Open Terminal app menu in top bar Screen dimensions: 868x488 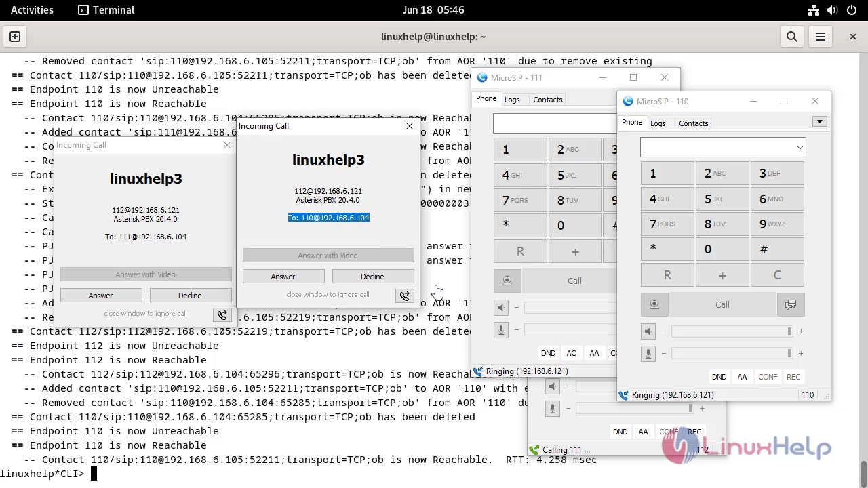[x=106, y=10]
